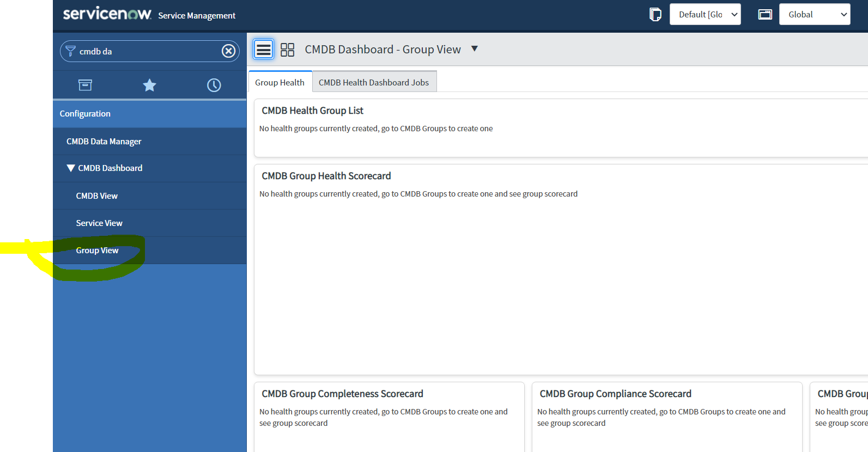The width and height of the screenshot is (868, 452).
Task: Open the dashboards overview grid icon
Action: (x=287, y=50)
